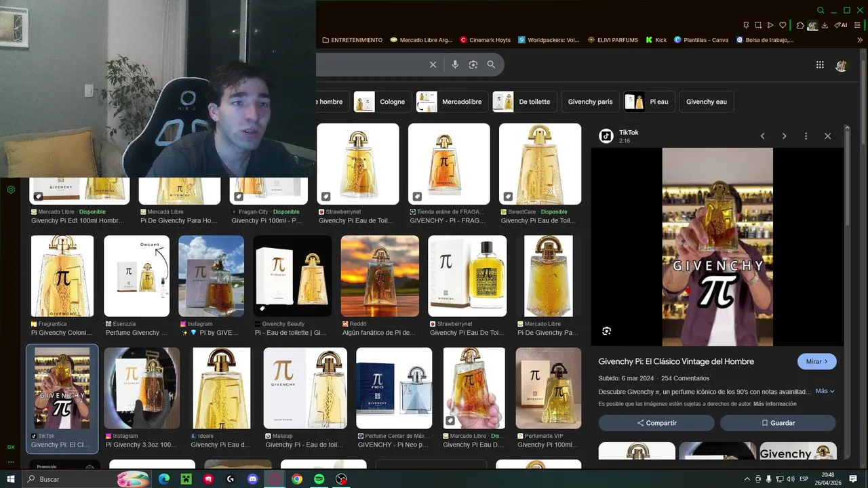Viewport: 868px width, 488px height.
Task: Open the large TikTok Givenchy preview image
Action: (x=717, y=247)
